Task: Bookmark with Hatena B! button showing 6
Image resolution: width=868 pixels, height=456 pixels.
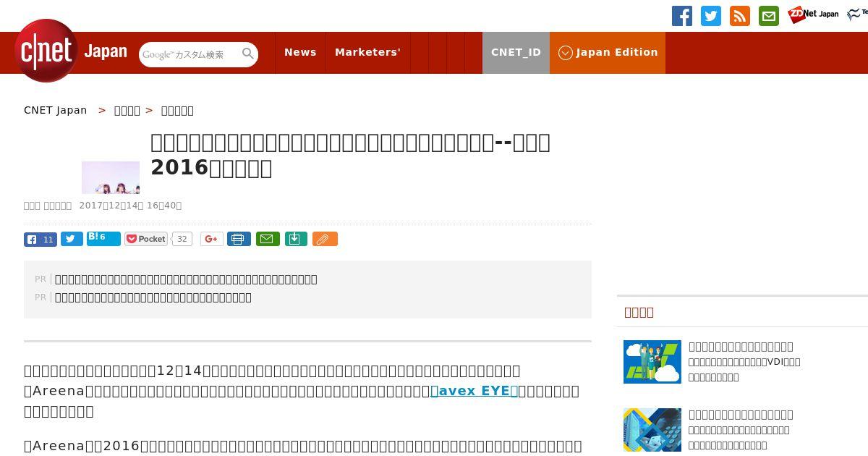Action: [x=103, y=238]
